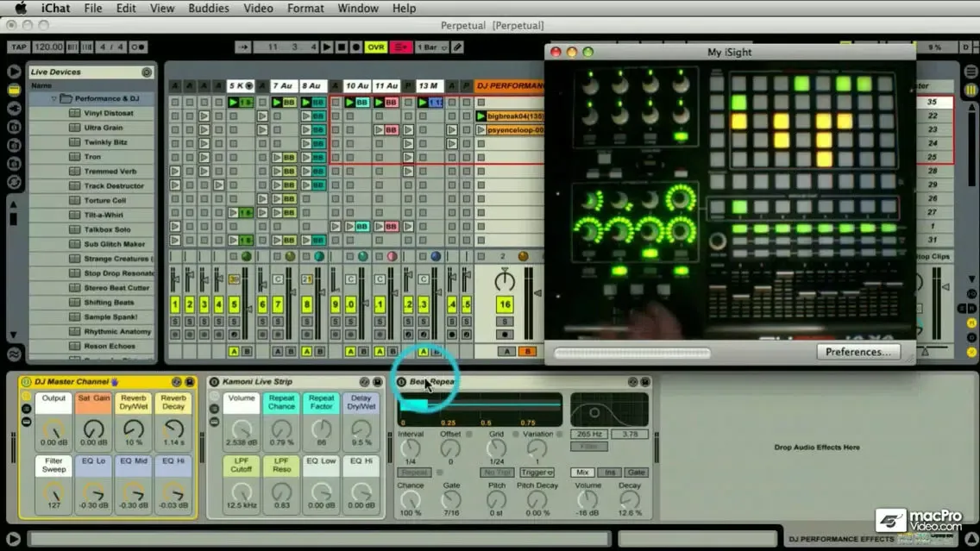Click the TAP tempo button

tap(19, 47)
